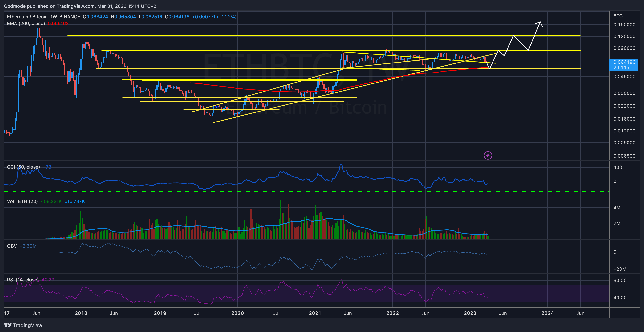Click the 40.00 label on RSI axis
The height and width of the screenshot is (332, 644).
click(x=620, y=298)
